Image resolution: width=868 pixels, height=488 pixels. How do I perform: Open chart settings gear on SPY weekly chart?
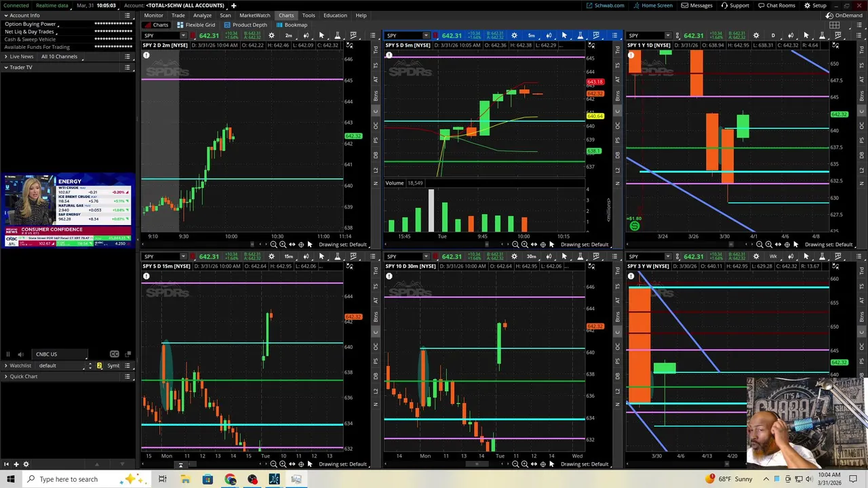(756, 256)
